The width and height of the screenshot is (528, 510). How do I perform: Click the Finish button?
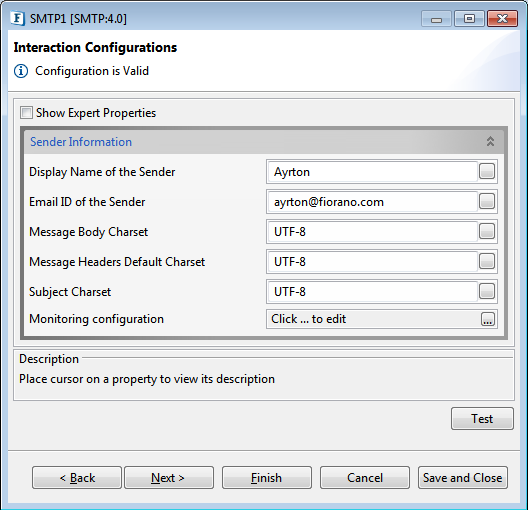pyautogui.click(x=267, y=478)
